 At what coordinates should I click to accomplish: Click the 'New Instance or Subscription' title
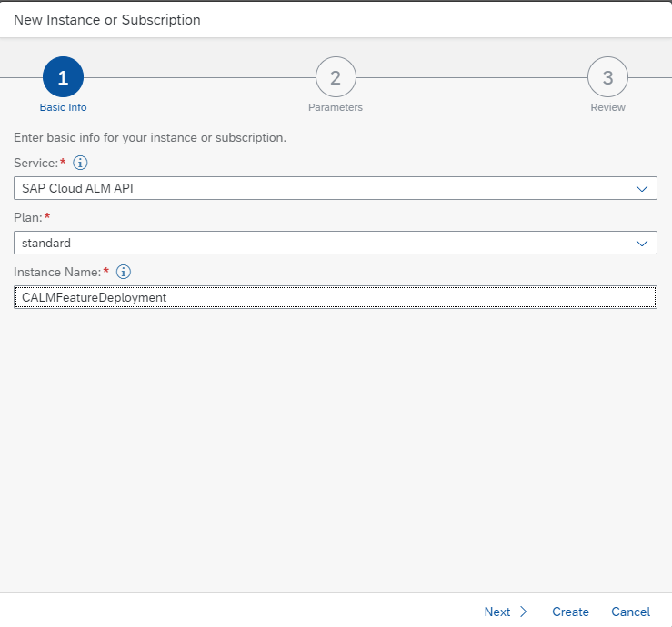(107, 20)
